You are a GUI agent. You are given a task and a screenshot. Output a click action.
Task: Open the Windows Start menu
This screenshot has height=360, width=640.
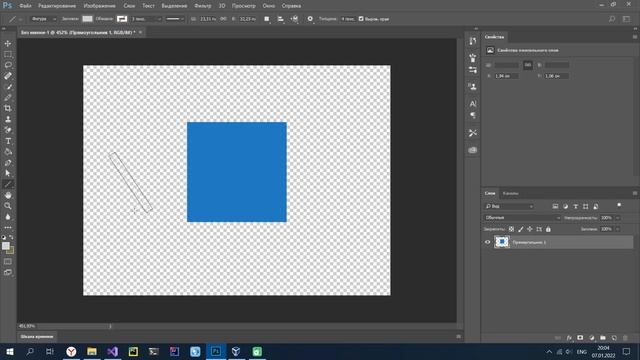[x=9, y=351]
